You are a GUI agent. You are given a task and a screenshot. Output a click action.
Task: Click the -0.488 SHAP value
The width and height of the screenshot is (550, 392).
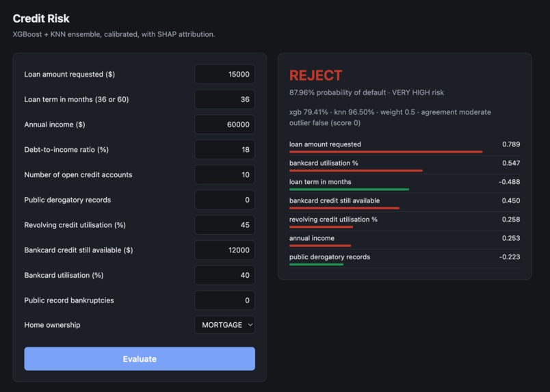[510, 182]
